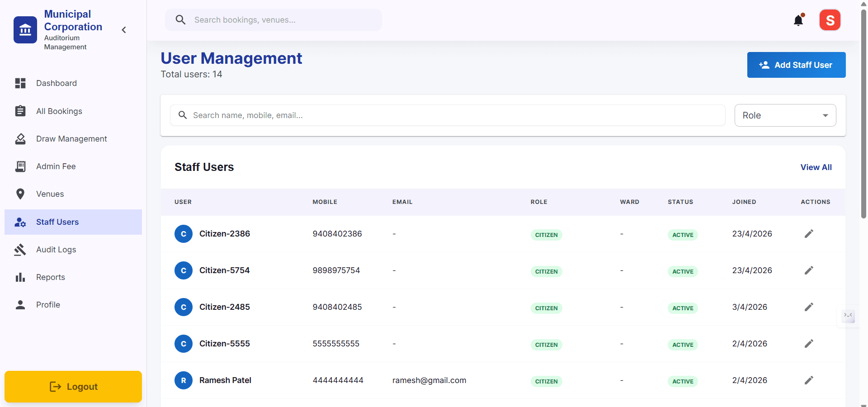The image size is (868, 407).
Task: Click the Staff Users people-gear icon
Action: point(20,222)
